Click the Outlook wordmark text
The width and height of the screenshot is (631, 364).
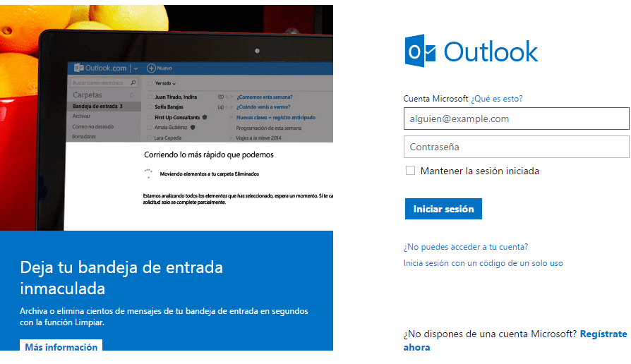[491, 52]
